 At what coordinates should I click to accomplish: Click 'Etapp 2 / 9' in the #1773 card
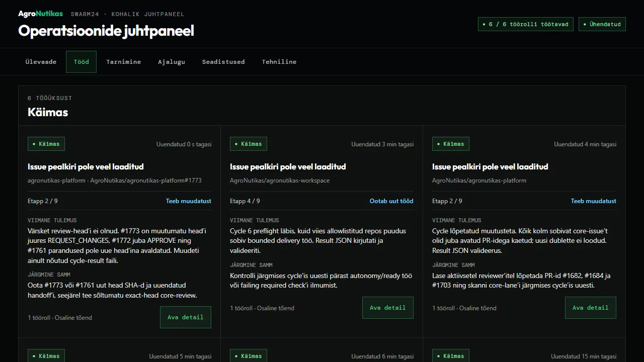[x=43, y=201]
